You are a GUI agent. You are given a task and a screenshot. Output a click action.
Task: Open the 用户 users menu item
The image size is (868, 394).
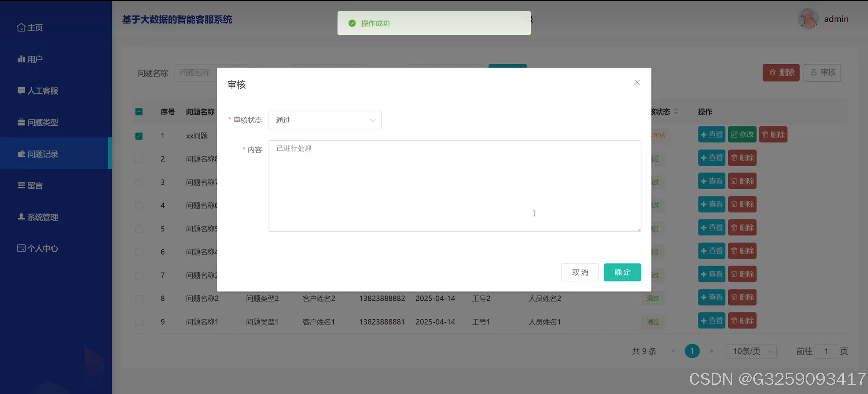tap(30, 59)
